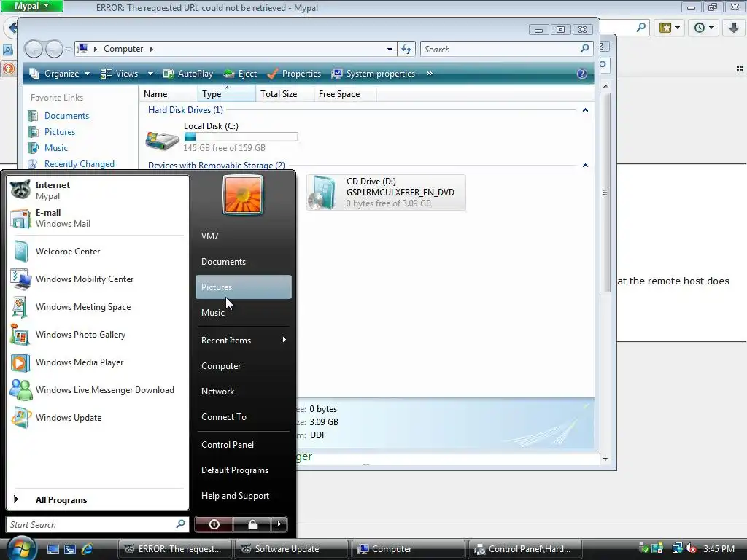Open VM7 user folder link
The image size is (747, 560).
click(x=244, y=236)
